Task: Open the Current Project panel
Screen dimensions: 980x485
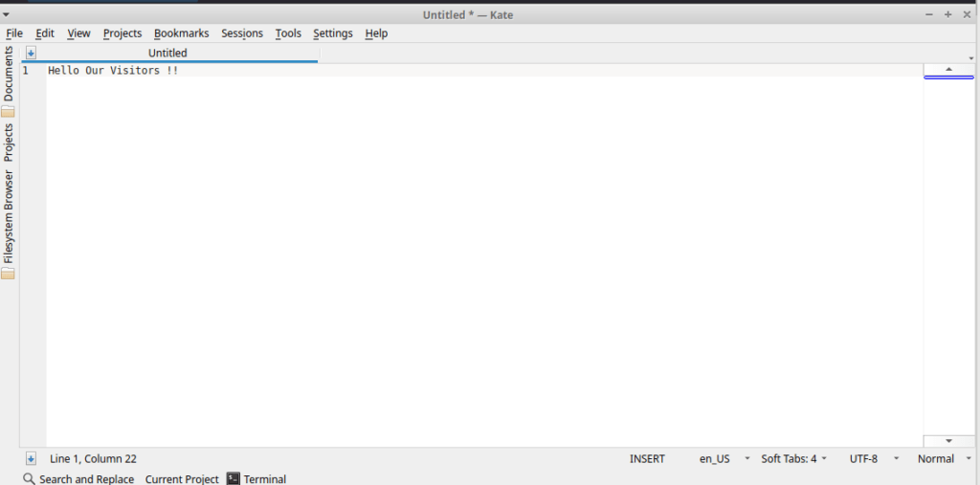Action: [x=182, y=478]
